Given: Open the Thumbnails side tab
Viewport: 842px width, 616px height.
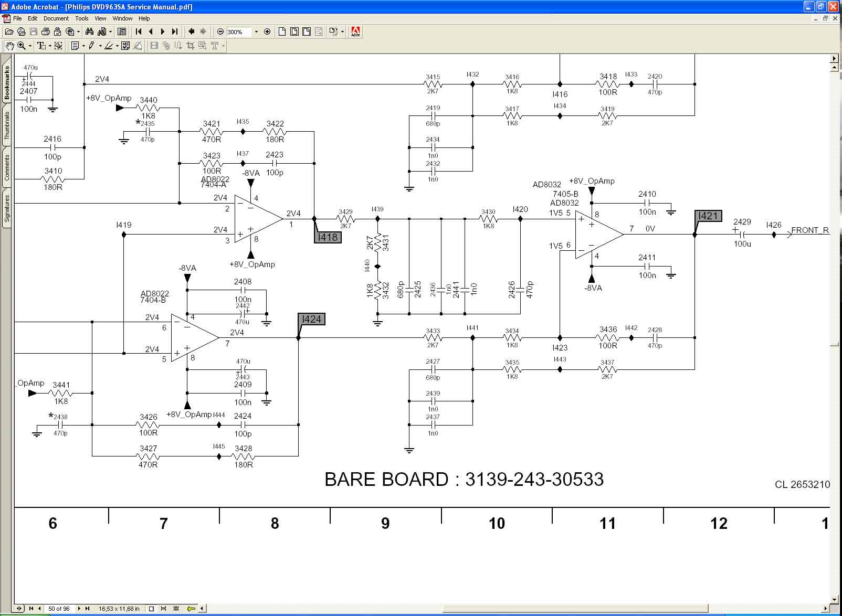Looking at the screenshot, I should pos(7,125).
